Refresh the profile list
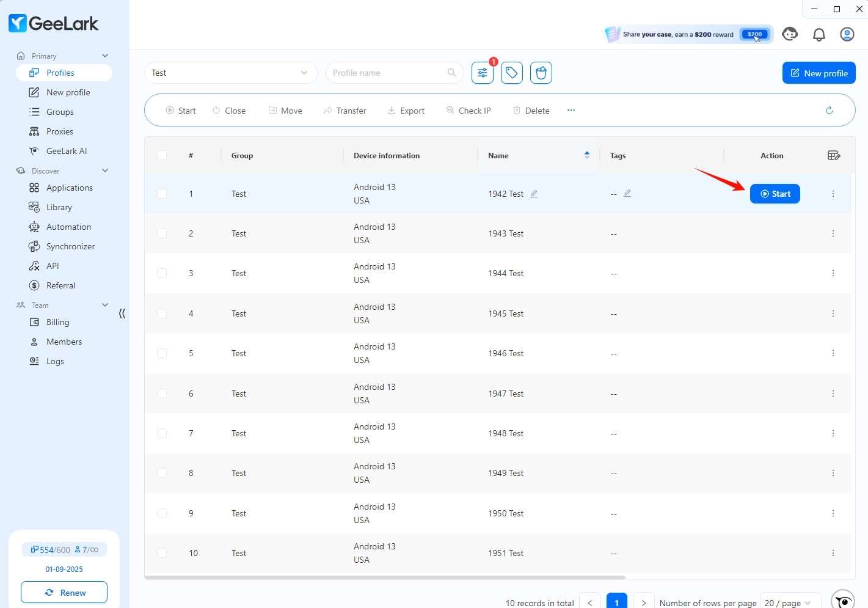This screenshot has height=608, width=868. point(829,110)
